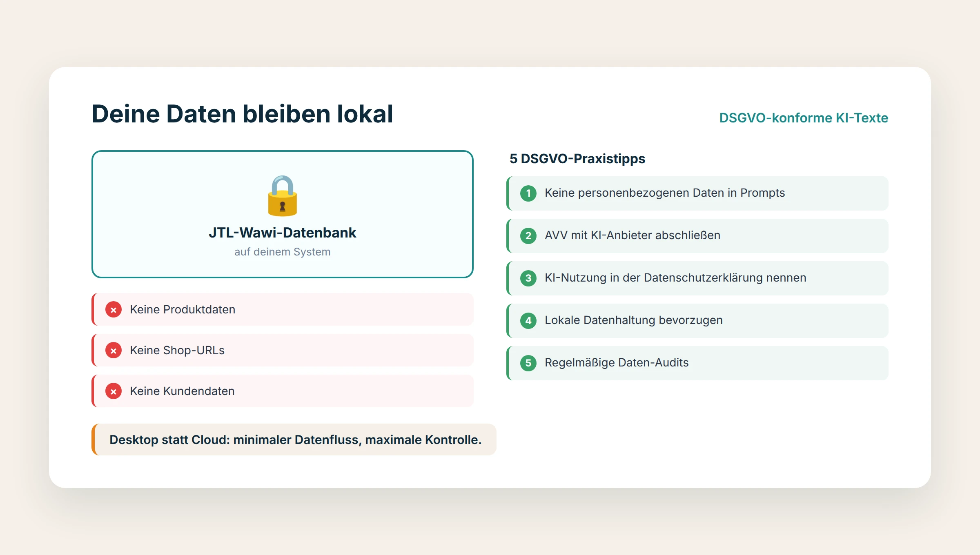Click the red X icon beside Keine Produktdaten

click(114, 310)
